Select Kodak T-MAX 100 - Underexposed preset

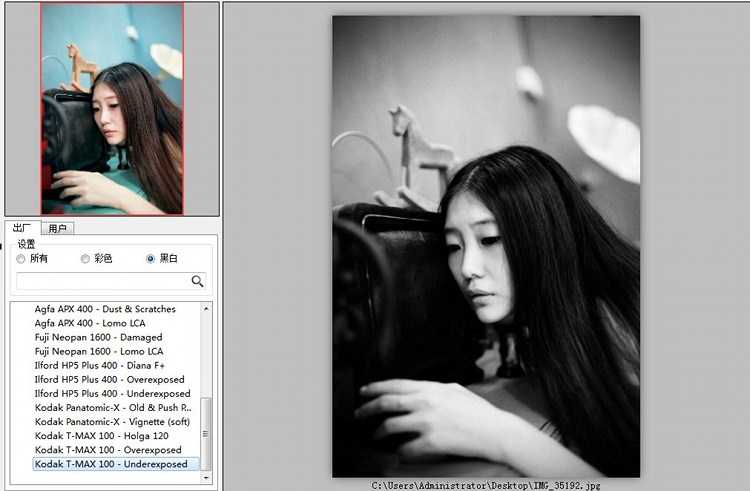tap(110, 464)
